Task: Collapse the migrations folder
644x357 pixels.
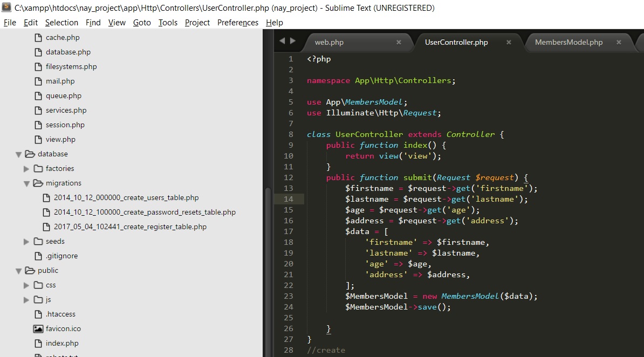Action: click(x=26, y=183)
